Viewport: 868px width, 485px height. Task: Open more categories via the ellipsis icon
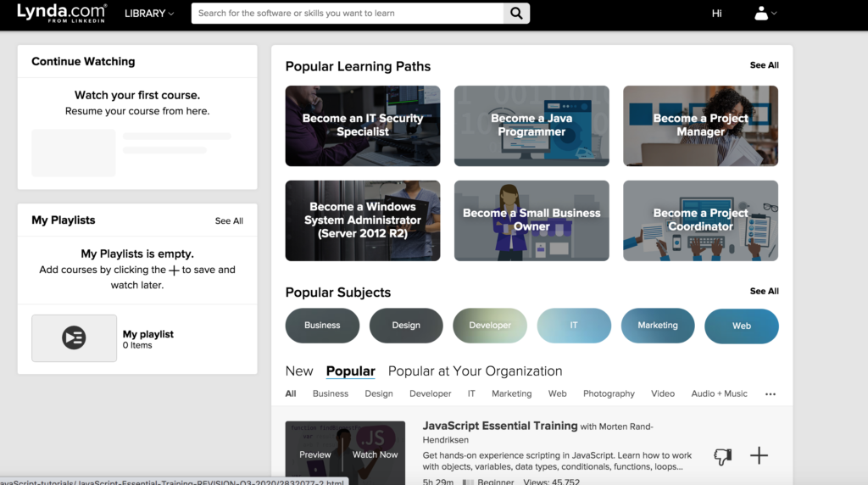point(770,393)
